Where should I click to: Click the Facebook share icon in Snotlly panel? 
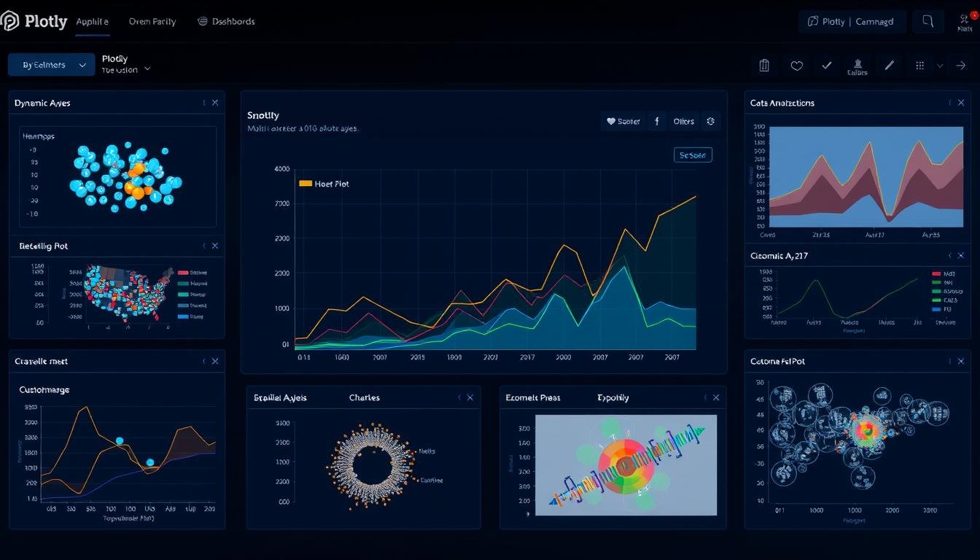click(656, 121)
